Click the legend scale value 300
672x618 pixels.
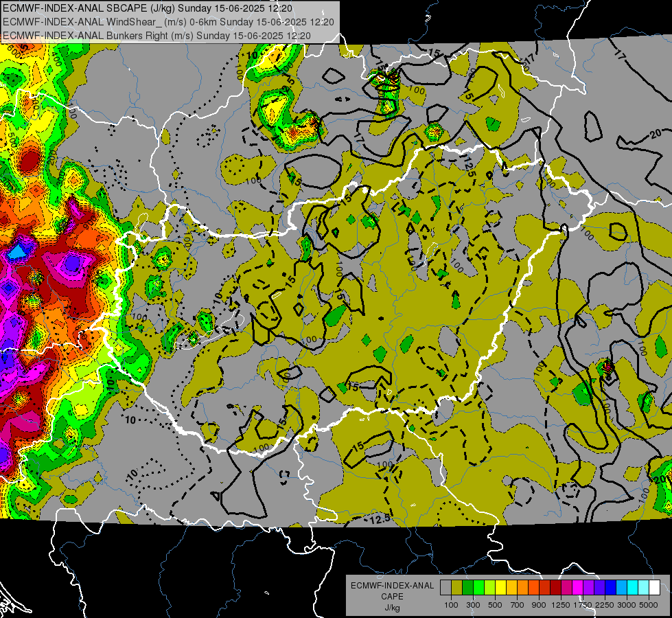tap(473, 605)
